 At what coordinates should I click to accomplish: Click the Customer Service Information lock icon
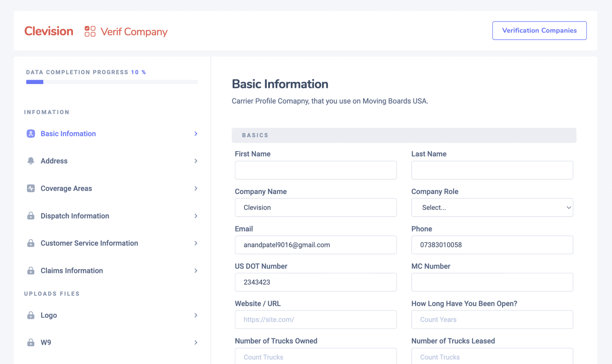pyautogui.click(x=31, y=243)
